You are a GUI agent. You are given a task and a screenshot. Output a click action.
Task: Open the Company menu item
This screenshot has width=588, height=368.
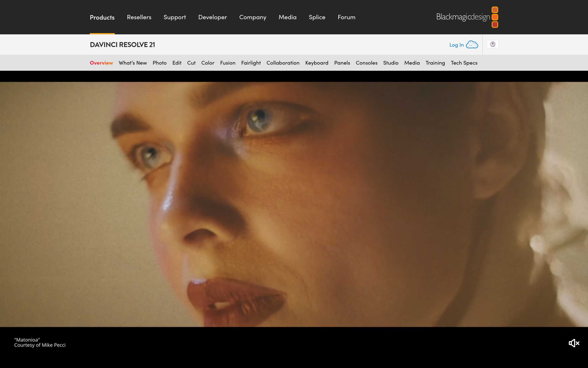click(x=253, y=17)
